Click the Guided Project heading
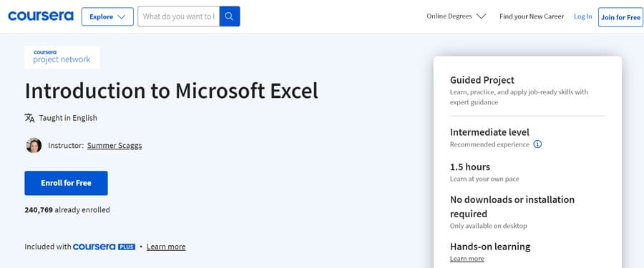The image size is (644, 268). click(482, 80)
